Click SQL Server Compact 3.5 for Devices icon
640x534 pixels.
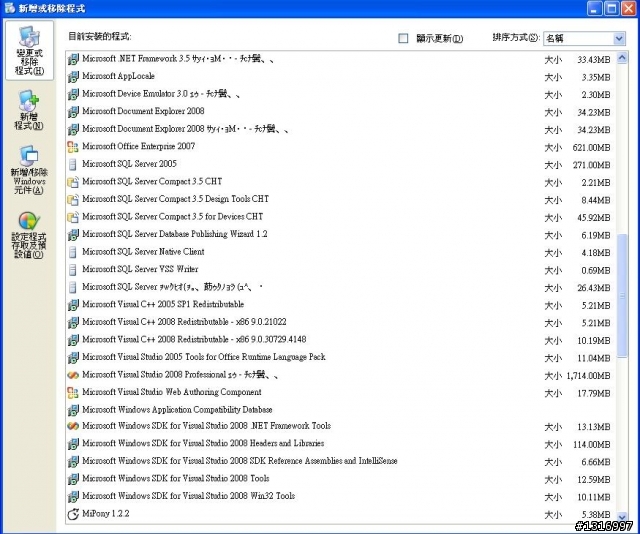(x=73, y=217)
